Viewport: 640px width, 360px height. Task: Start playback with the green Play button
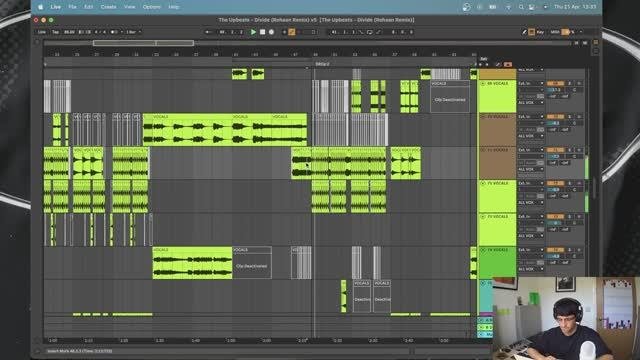pos(253,32)
